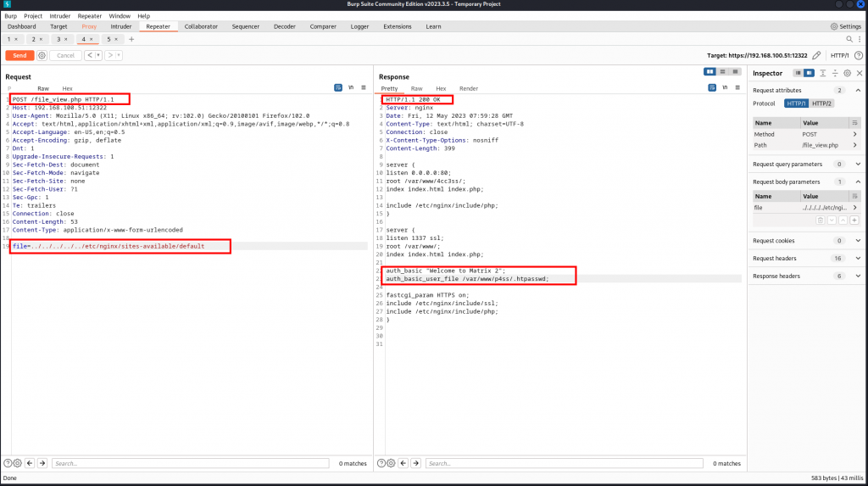Open the Burp menu
Image resolution: width=868 pixels, height=486 pixels.
pyautogui.click(x=10, y=16)
